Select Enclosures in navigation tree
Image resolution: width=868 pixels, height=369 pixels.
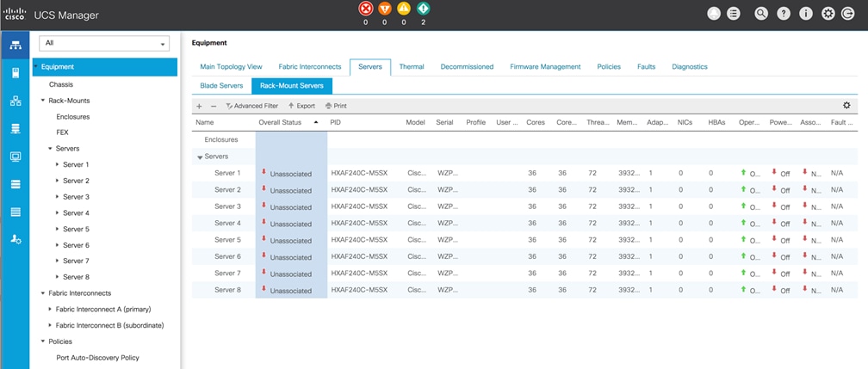pyautogui.click(x=72, y=117)
